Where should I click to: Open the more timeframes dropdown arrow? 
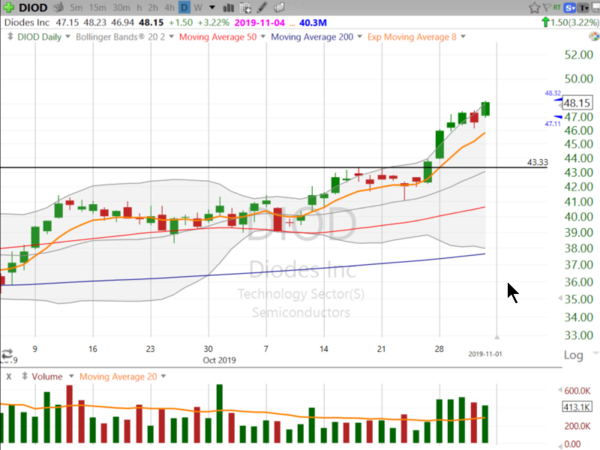212,7
